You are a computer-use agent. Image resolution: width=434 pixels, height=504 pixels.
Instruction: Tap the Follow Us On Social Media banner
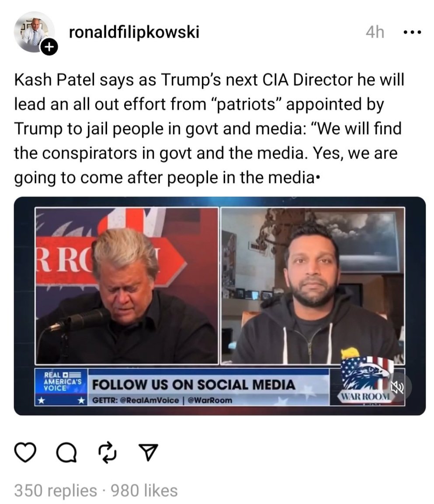[194, 385]
